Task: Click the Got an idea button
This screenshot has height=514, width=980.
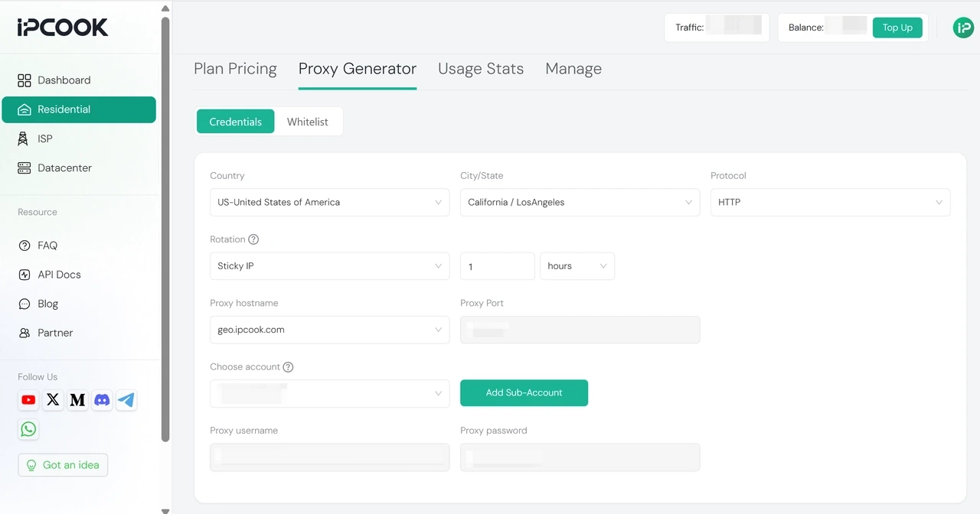Action: (63, 465)
